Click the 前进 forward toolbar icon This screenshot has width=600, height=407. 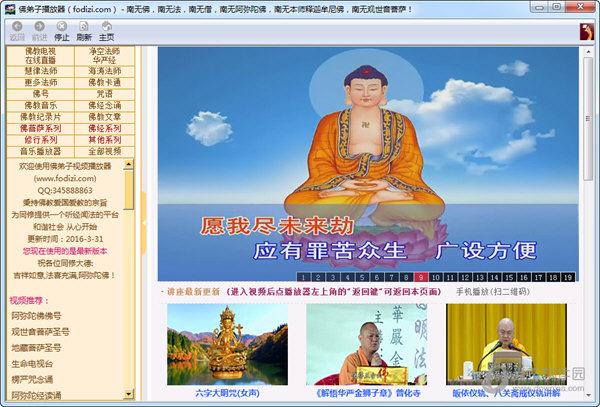39,26
